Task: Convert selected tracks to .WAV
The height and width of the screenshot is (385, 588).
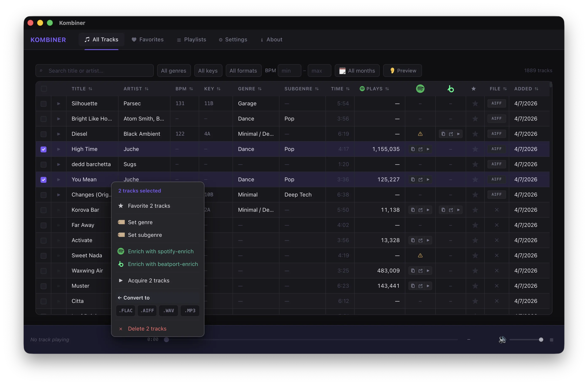Action: click(169, 310)
